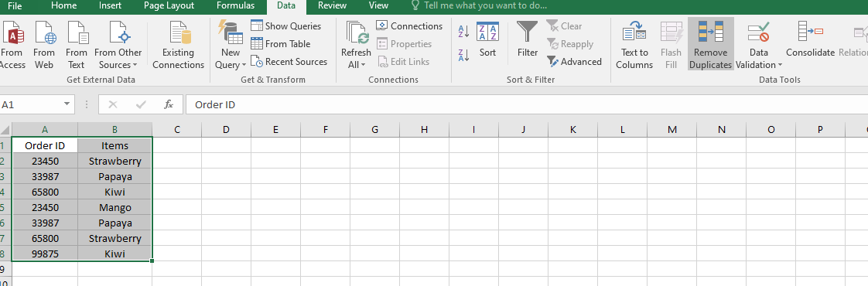Image resolution: width=868 pixels, height=286 pixels.
Task: Import data From Text
Action: tap(77, 44)
